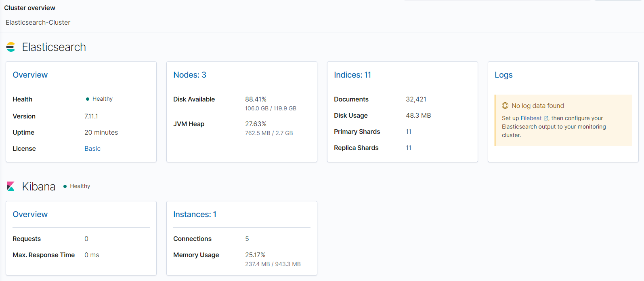Click uptime value 20 minutes

tap(101, 132)
